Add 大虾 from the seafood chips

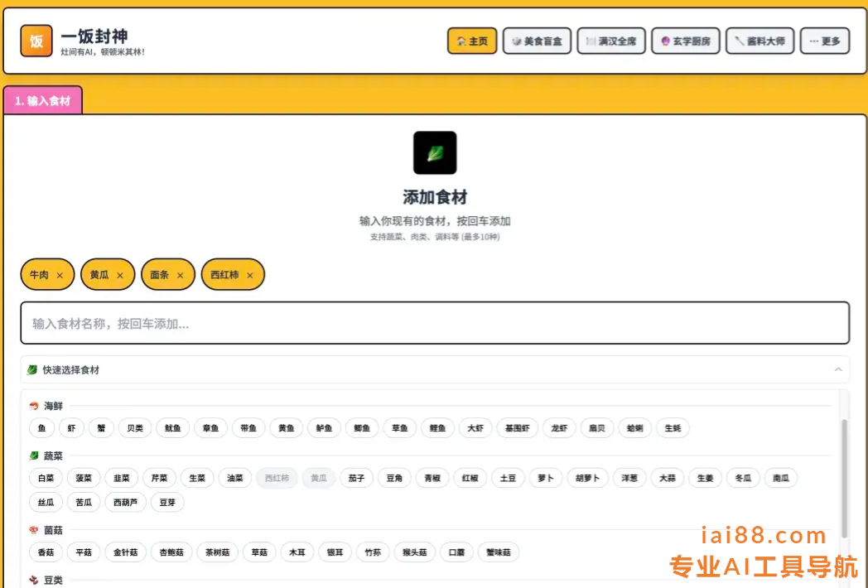point(475,428)
